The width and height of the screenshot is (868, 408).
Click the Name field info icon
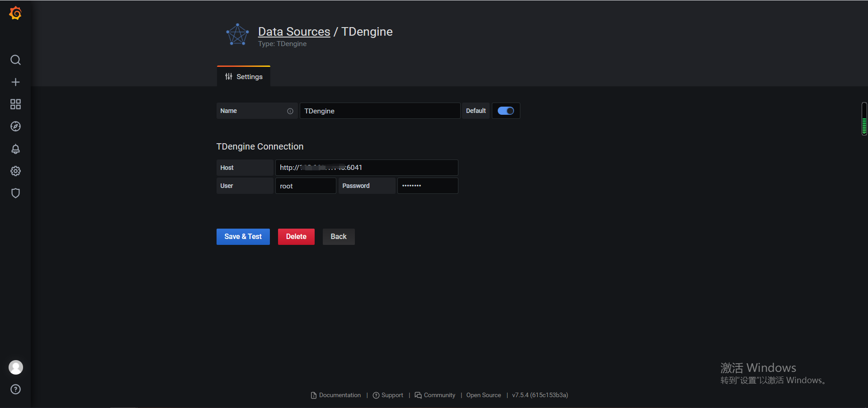point(290,111)
